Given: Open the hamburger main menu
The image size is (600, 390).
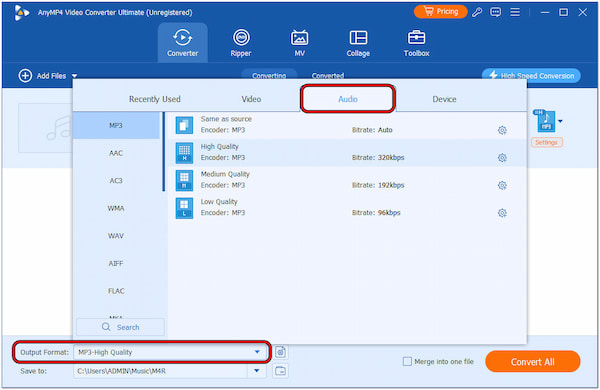Looking at the screenshot, I should click(x=515, y=12).
